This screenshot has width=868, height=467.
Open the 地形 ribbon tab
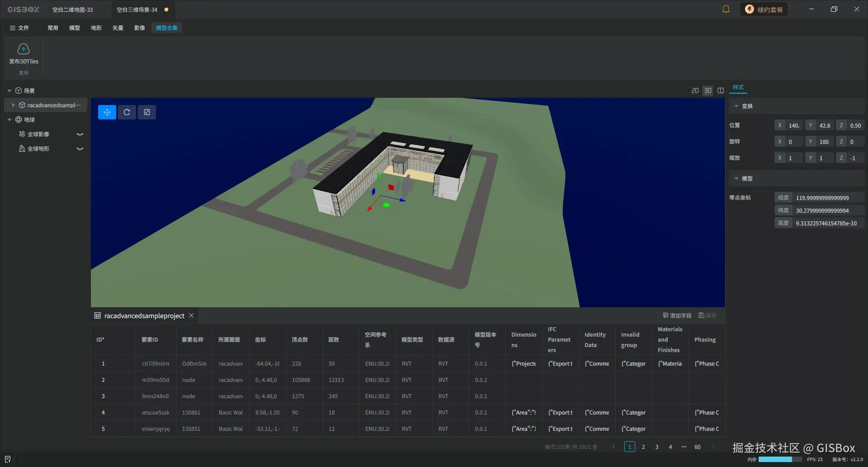point(96,28)
